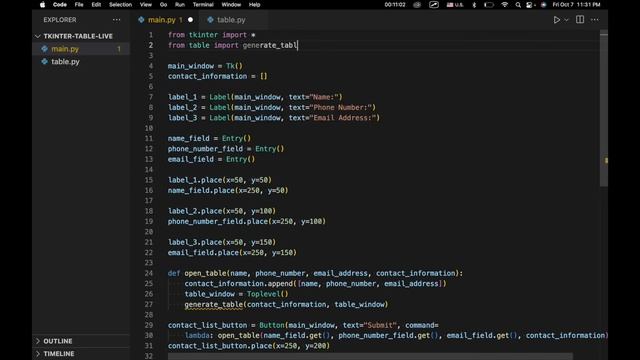Click 'main_window = Tk()' on line 4

pos(205,66)
